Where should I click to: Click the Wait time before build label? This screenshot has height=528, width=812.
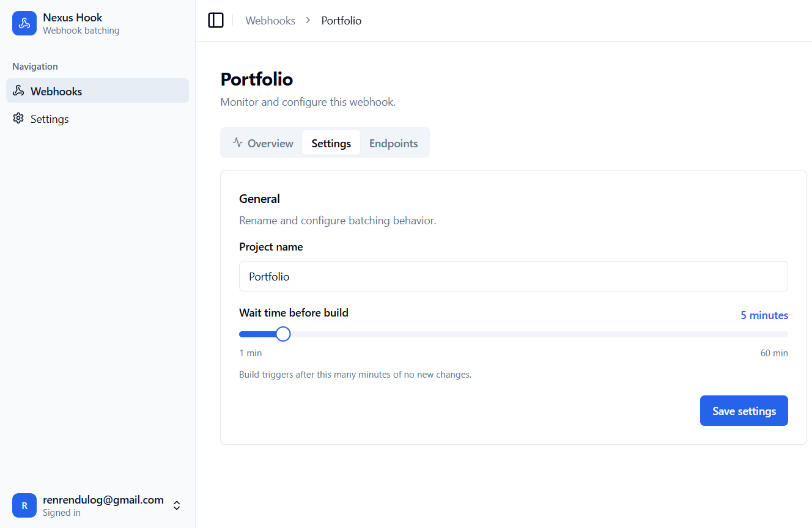293,313
